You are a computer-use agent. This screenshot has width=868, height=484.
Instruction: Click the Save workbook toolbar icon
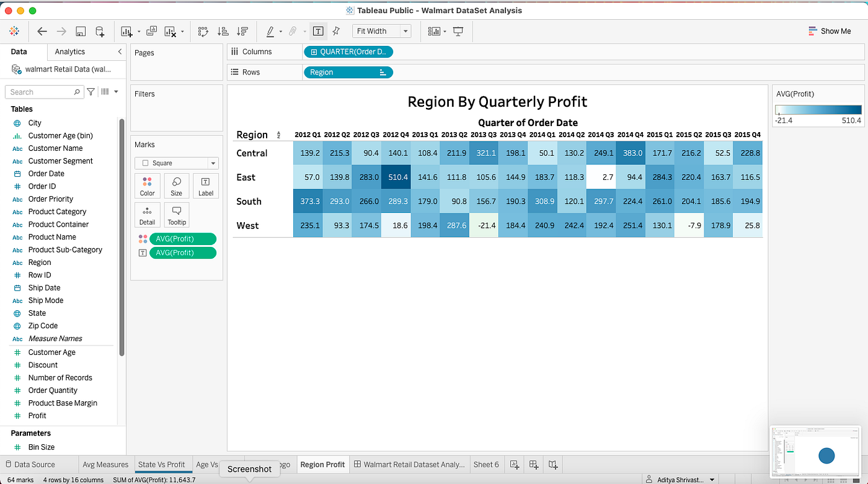click(x=80, y=31)
